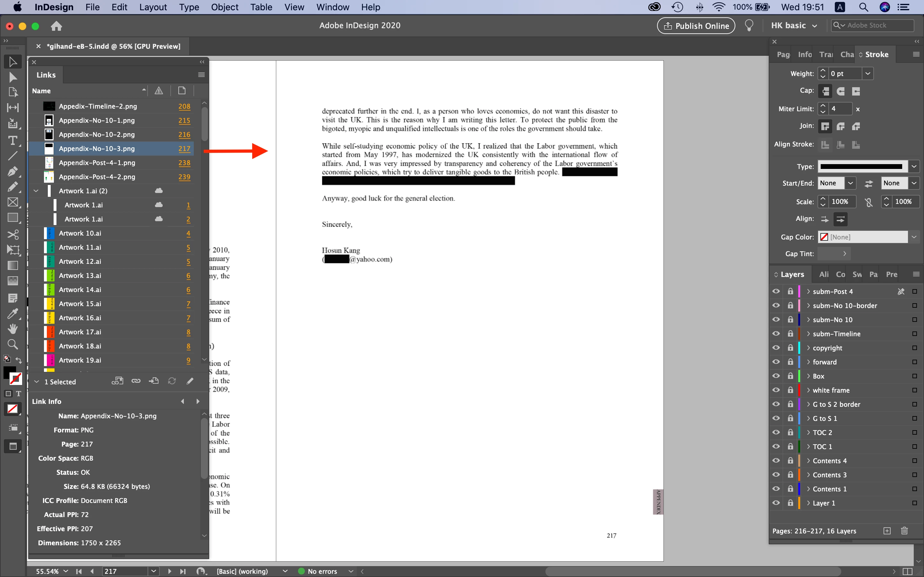Click the Publish Online button
The image size is (924, 577).
click(696, 26)
